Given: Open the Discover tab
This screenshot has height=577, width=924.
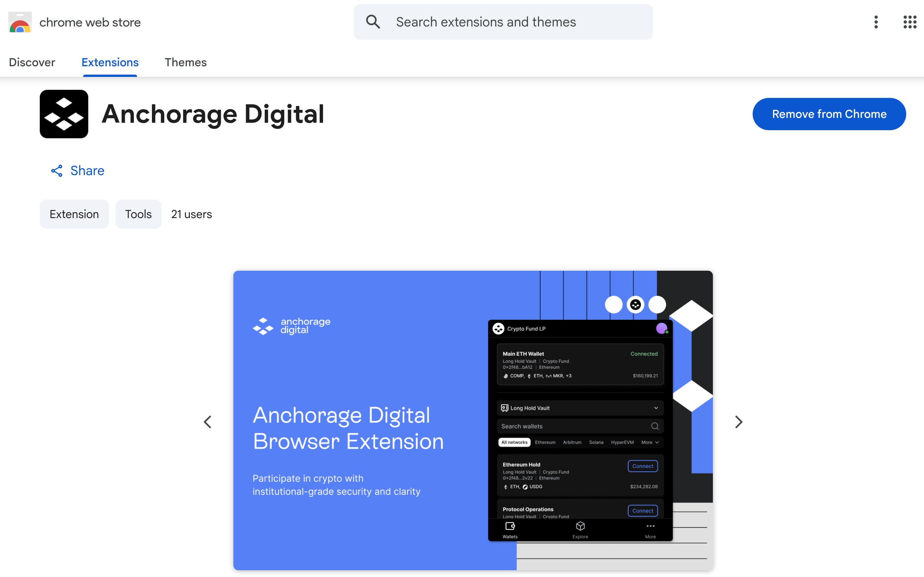Looking at the screenshot, I should pyautogui.click(x=32, y=62).
